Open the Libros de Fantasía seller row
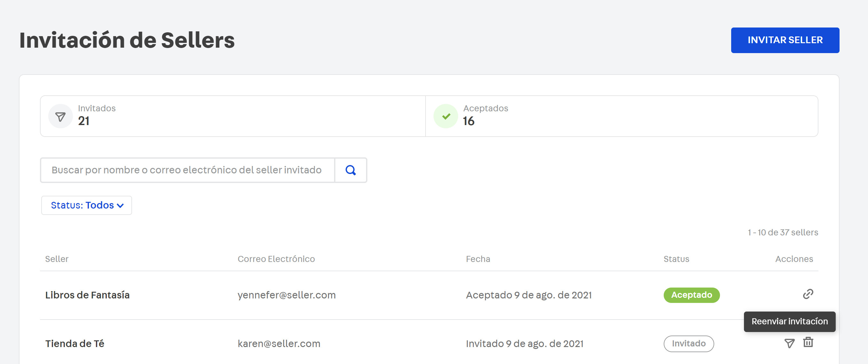This screenshot has width=868, height=364. [x=87, y=295]
